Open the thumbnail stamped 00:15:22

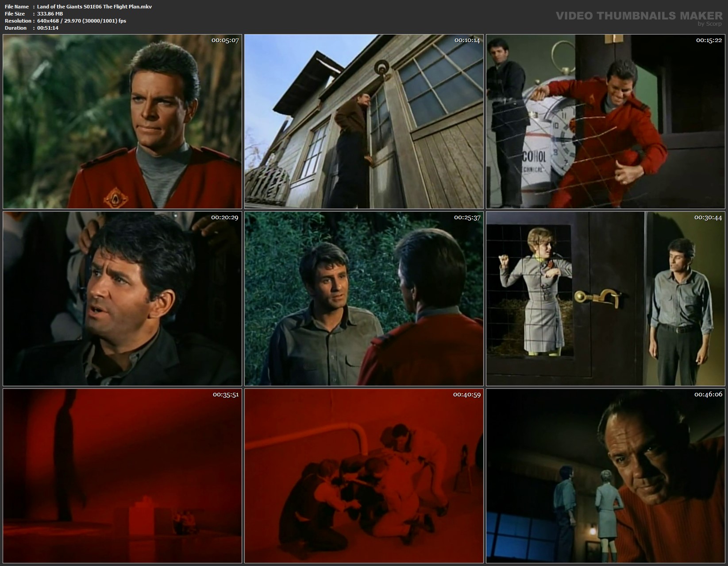pyautogui.click(x=605, y=121)
